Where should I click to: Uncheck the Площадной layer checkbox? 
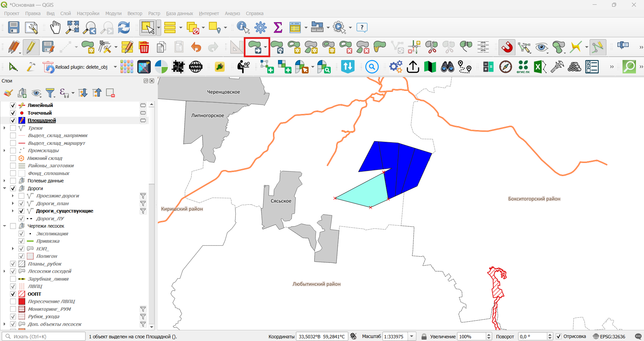tap(13, 120)
